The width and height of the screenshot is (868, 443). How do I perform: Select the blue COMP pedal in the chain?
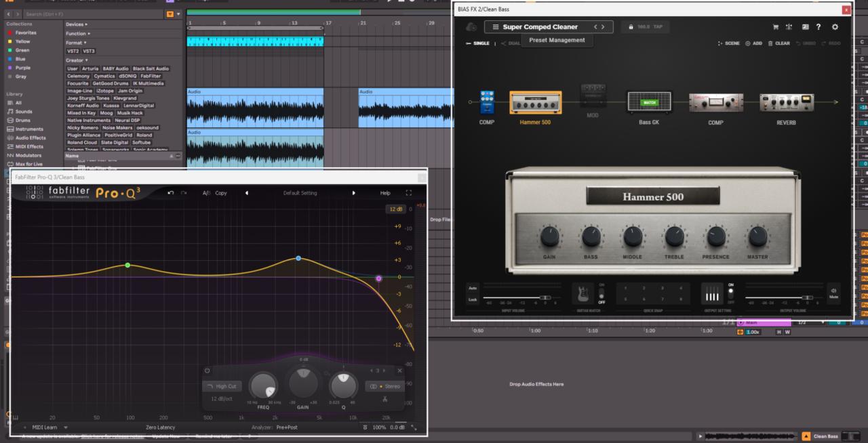coord(487,102)
